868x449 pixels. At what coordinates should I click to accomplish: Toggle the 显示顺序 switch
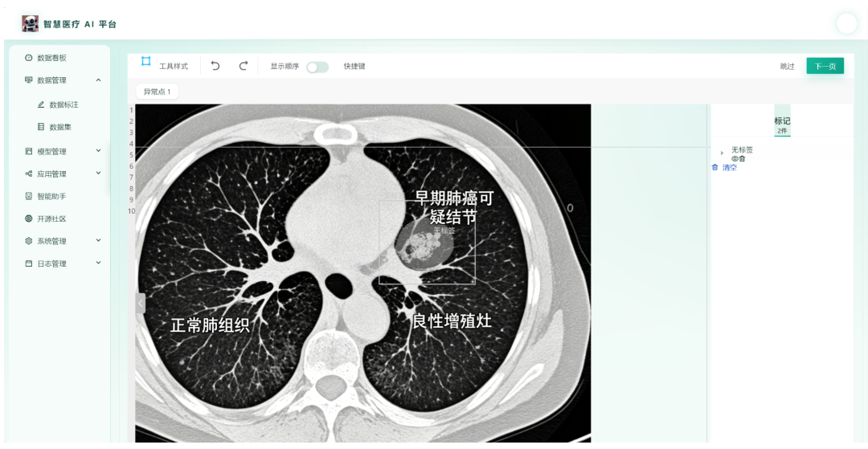317,67
